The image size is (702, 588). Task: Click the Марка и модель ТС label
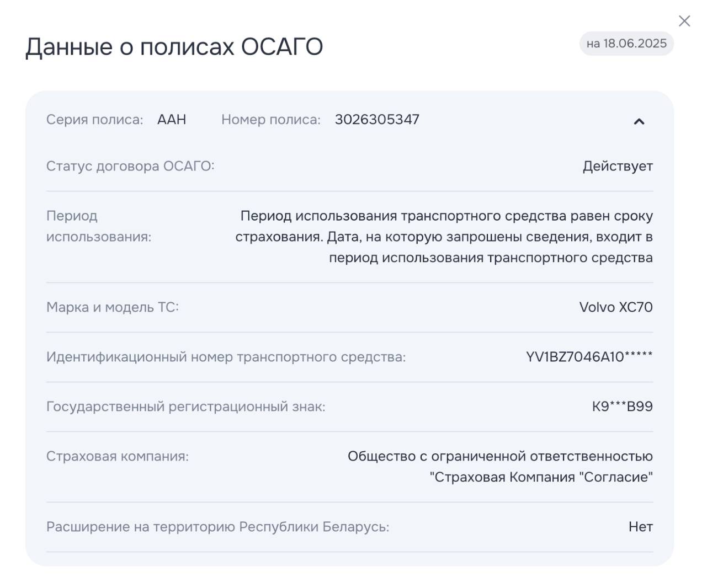[x=113, y=307]
